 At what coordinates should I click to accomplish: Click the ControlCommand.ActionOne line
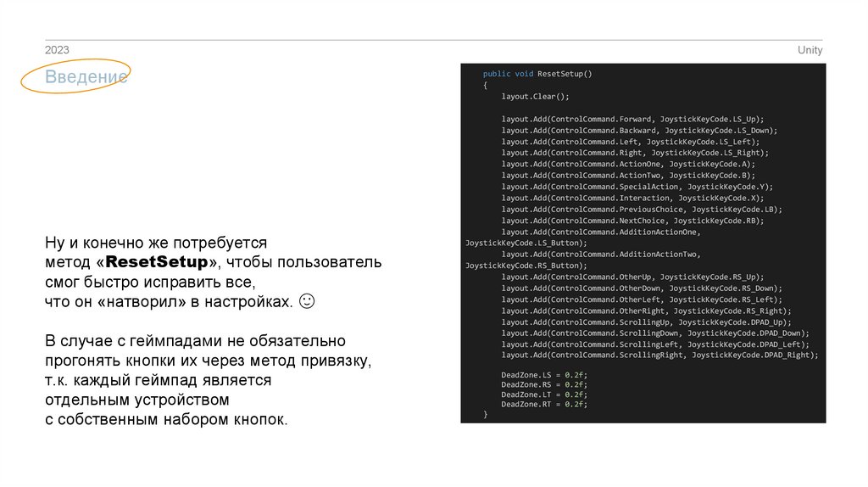tap(627, 164)
